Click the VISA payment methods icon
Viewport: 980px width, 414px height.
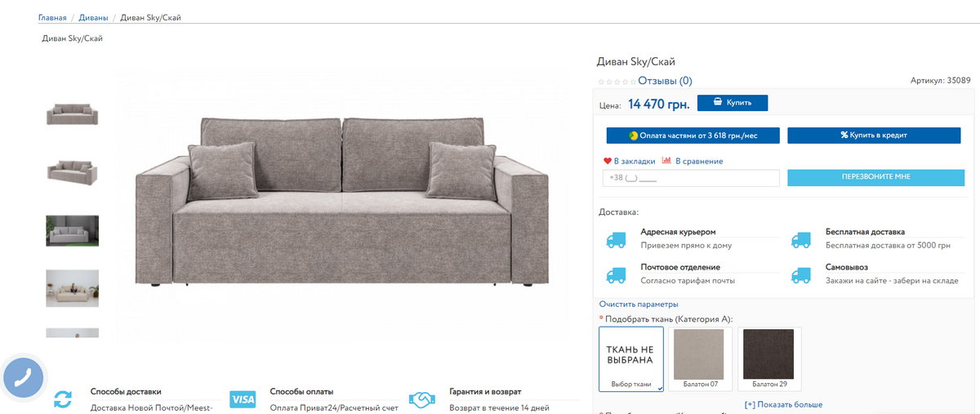(x=243, y=399)
